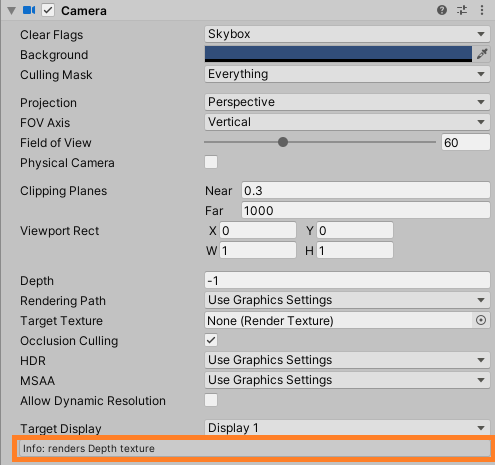Click the blue Camera component icon
Viewport: 495px width, 465px height.
[29, 10]
